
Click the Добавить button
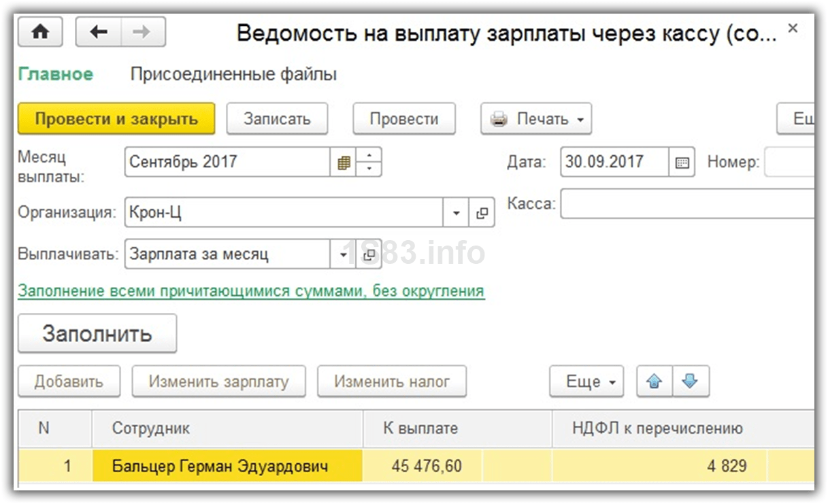69,382
